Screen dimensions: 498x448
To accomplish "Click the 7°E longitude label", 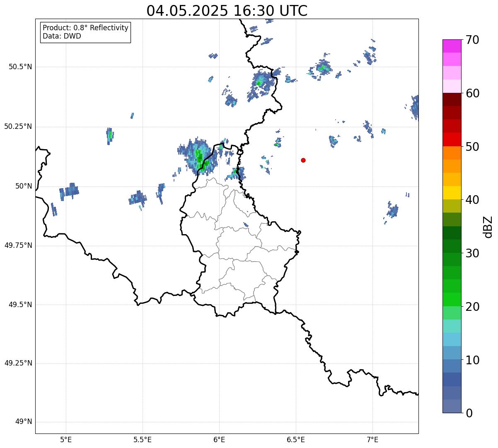I will pyautogui.click(x=372, y=440).
